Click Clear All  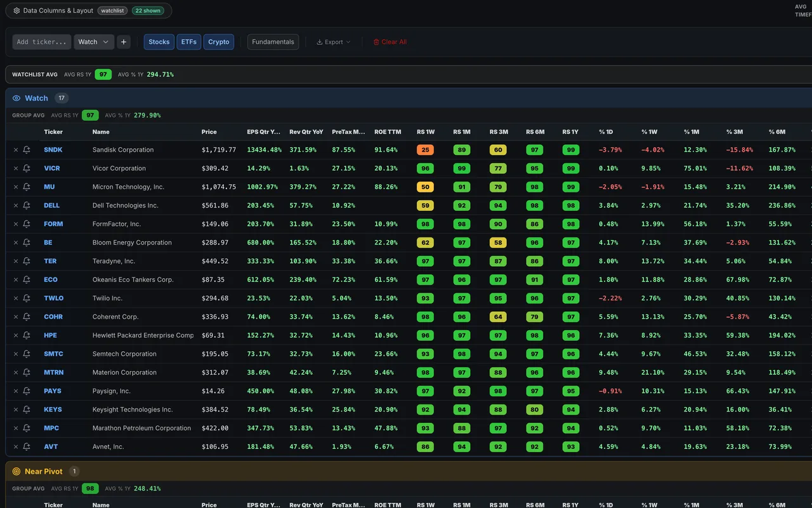pyautogui.click(x=390, y=42)
